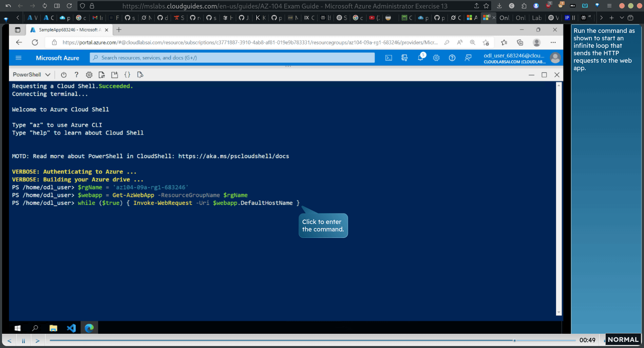Click web preview icon in Cloud Shell toolbar
The image size is (644, 348).
140,75
